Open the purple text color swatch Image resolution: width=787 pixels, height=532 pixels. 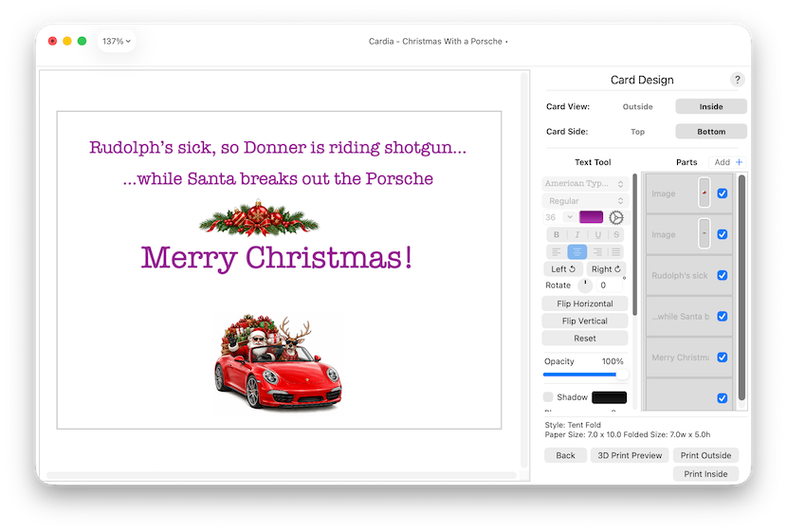591,217
